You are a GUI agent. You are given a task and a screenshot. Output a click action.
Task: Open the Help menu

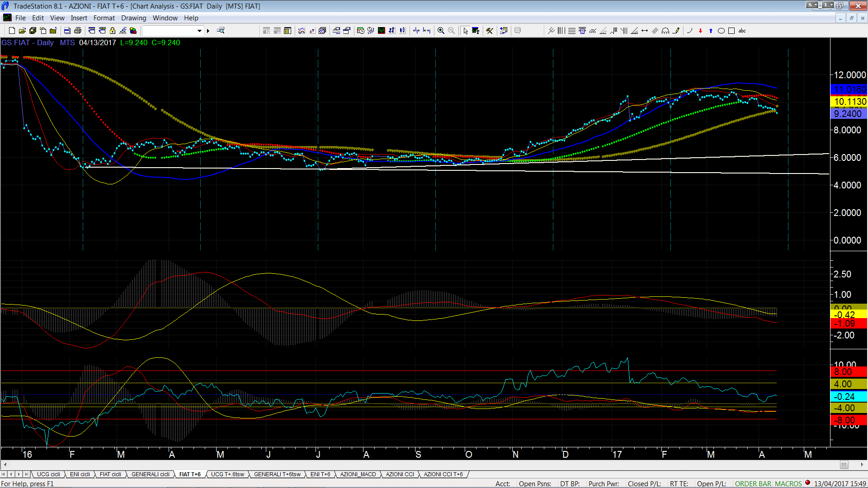(x=191, y=18)
